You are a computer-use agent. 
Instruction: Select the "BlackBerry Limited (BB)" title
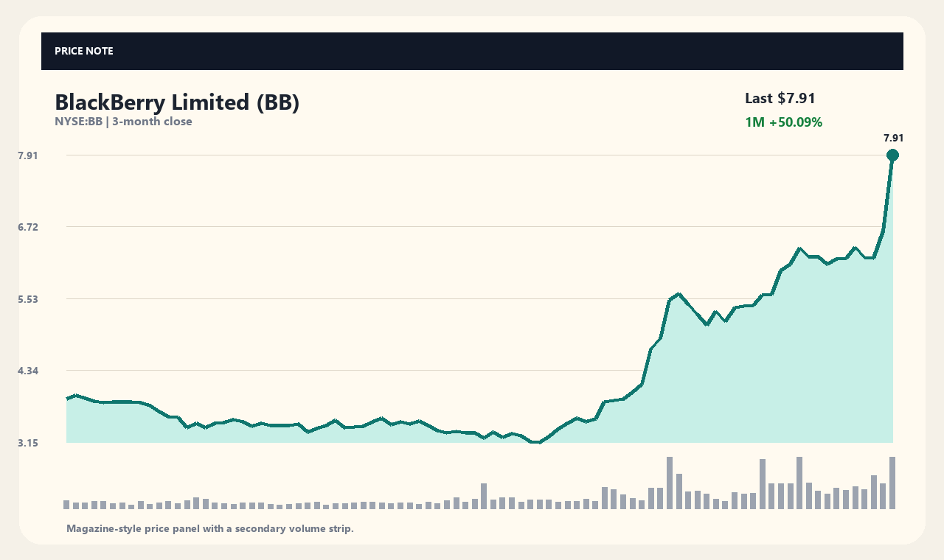[177, 102]
